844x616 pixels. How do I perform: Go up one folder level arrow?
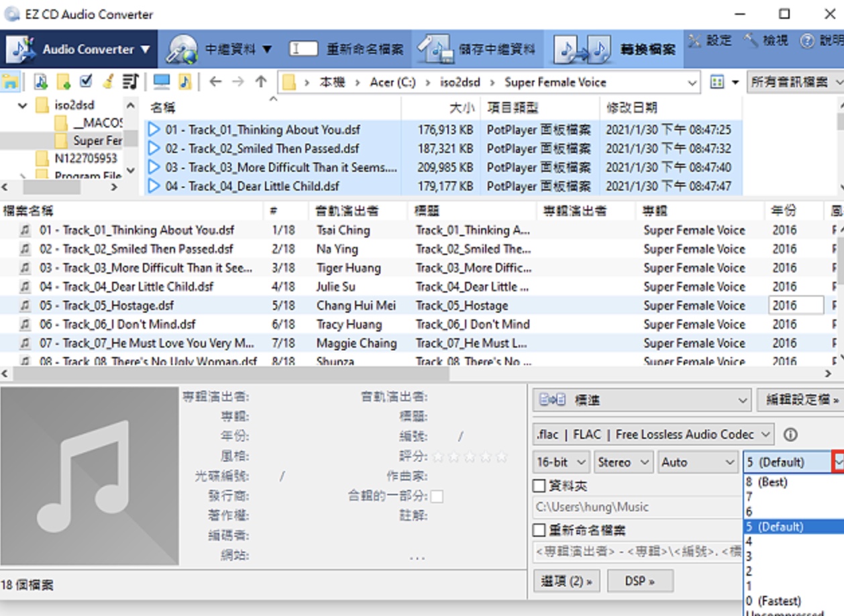coord(261,82)
